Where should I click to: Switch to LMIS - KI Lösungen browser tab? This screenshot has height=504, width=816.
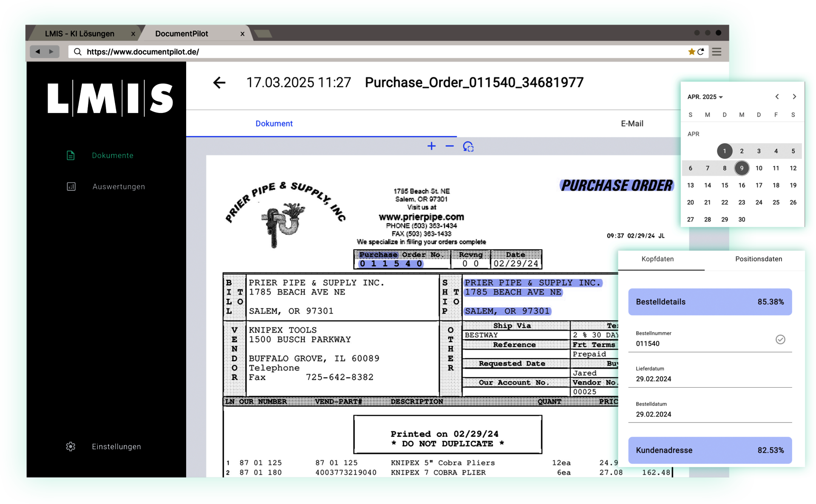coord(80,34)
